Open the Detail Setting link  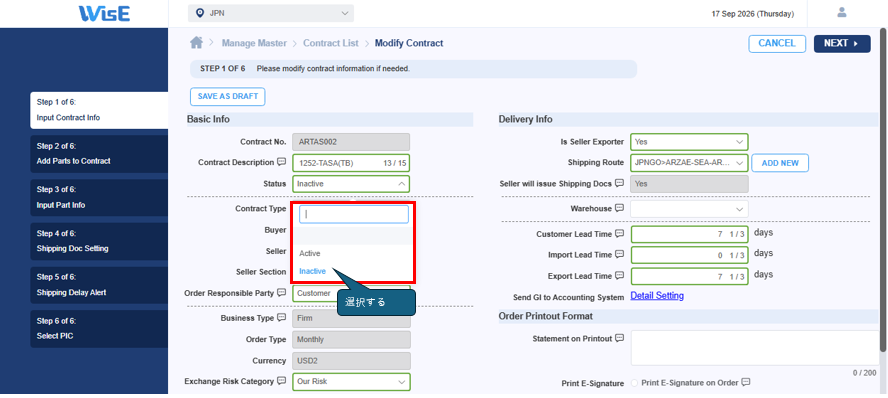657,296
